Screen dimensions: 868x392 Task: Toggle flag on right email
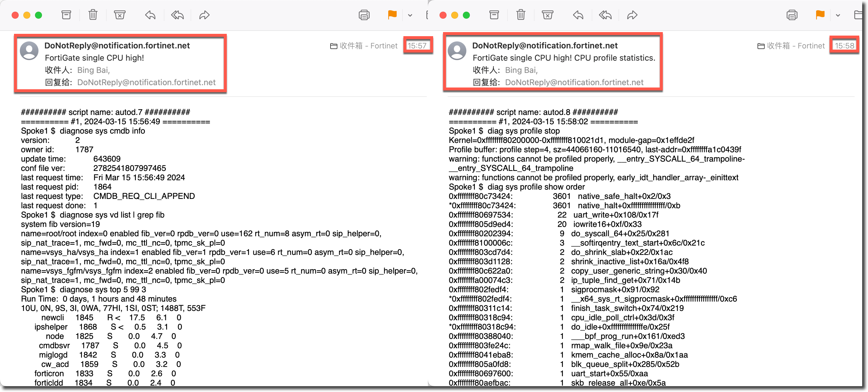coord(820,15)
